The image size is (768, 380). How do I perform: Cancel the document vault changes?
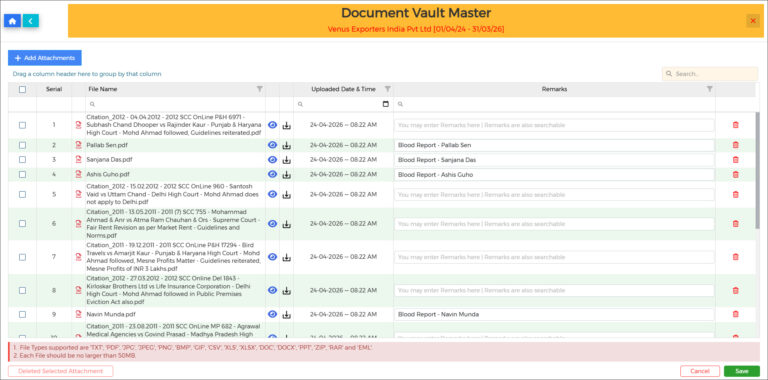[x=700, y=371]
